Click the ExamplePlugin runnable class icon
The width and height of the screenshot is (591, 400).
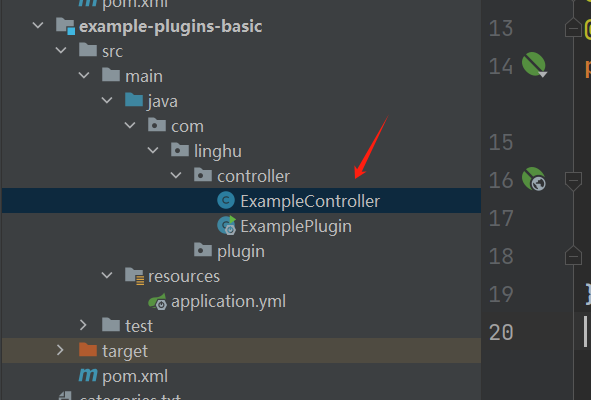coord(227,225)
